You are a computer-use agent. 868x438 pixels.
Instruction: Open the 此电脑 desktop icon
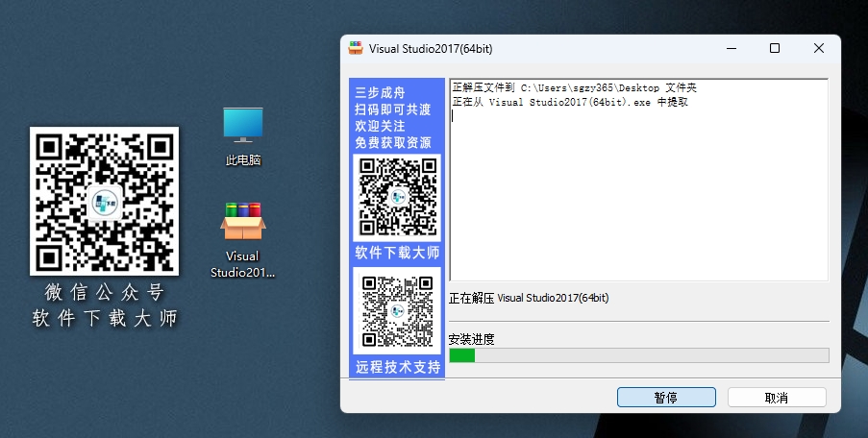(243, 136)
